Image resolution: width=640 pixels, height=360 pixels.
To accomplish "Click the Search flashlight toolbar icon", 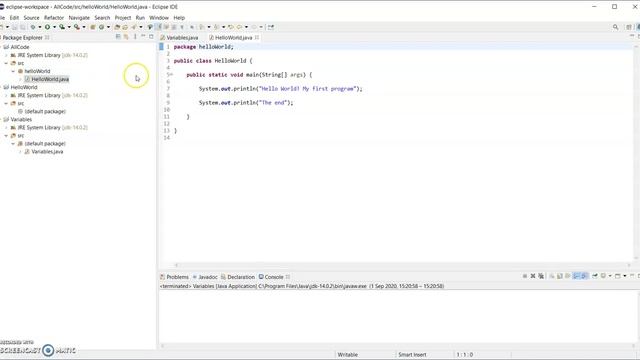I will [134, 27].
